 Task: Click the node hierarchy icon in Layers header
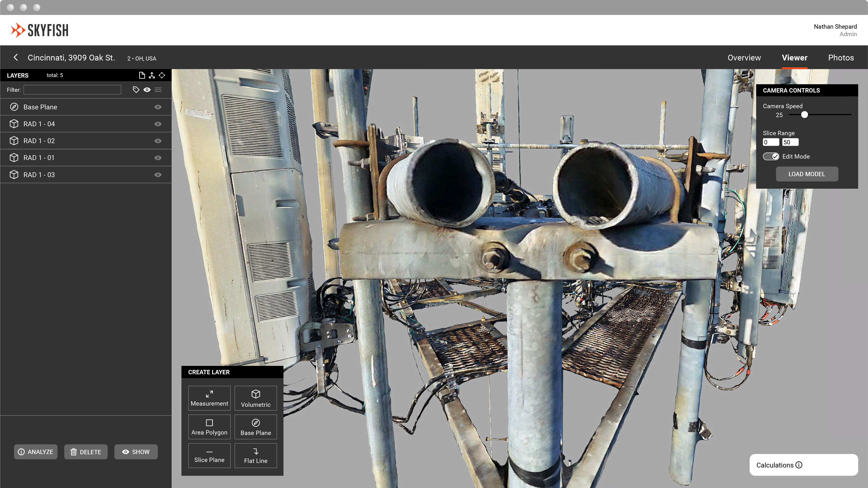(x=152, y=75)
